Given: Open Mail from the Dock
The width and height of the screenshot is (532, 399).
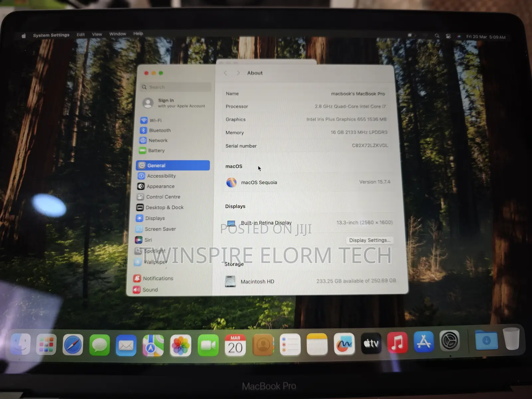Looking at the screenshot, I should tap(126, 345).
